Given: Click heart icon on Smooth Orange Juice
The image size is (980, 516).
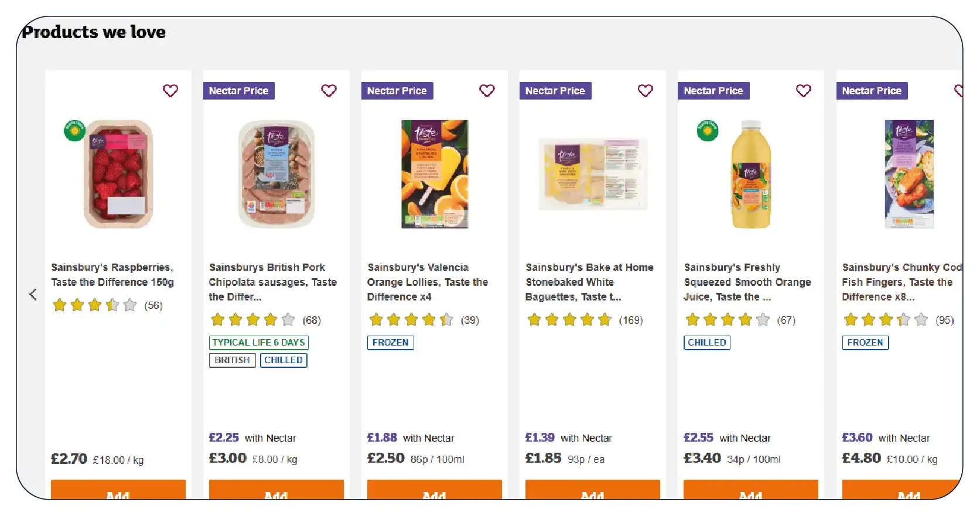Looking at the screenshot, I should point(803,91).
